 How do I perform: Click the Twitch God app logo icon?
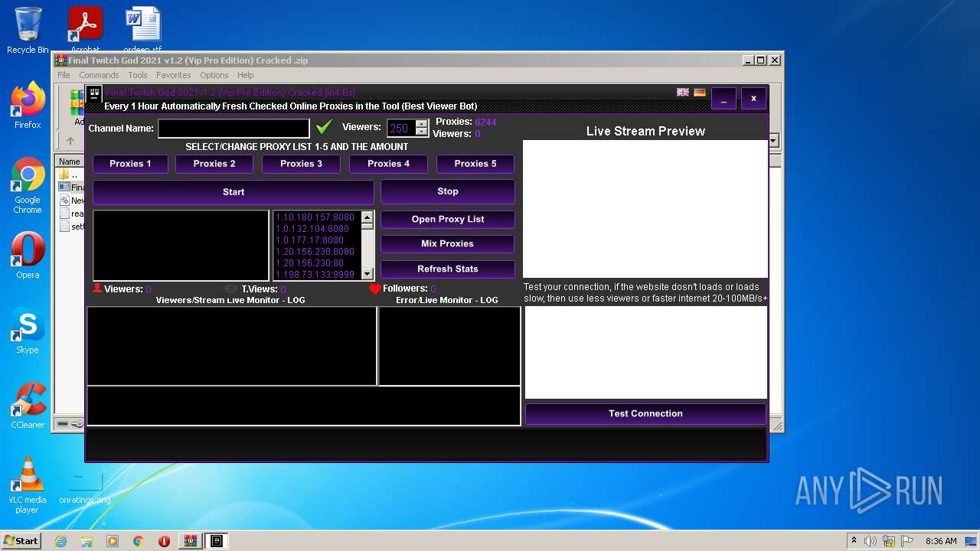tap(95, 94)
